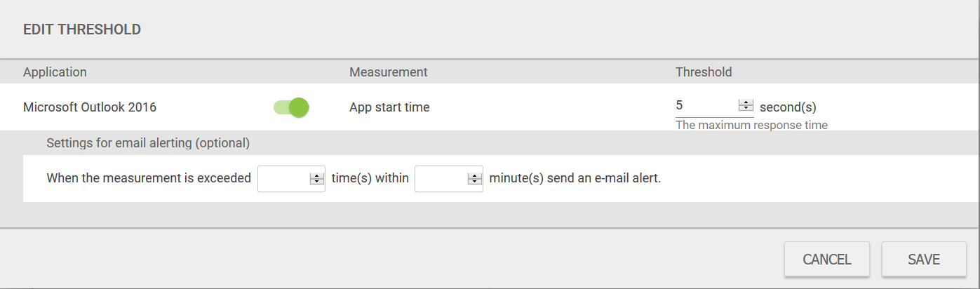This screenshot has width=980, height=289.
Task: Click the Settings for email alerting heading
Action: click(148, 143)
